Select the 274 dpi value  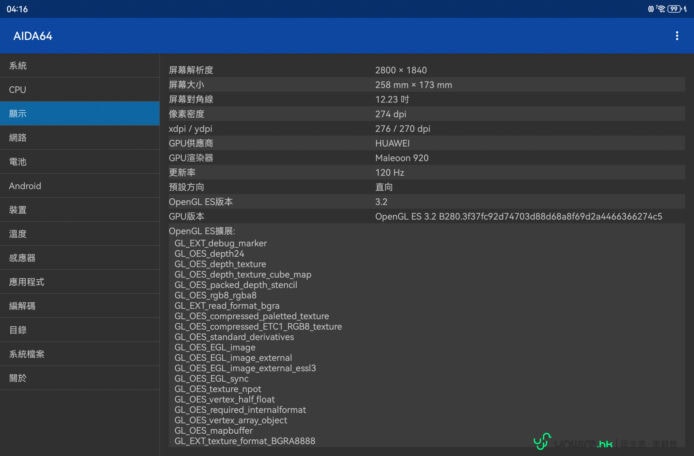(x=391, y=114)
